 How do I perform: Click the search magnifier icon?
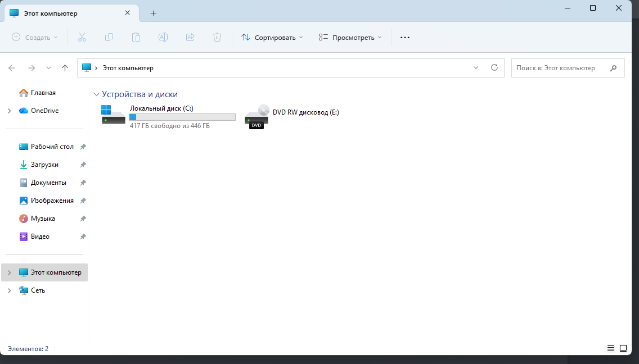[x=613, y=68]
